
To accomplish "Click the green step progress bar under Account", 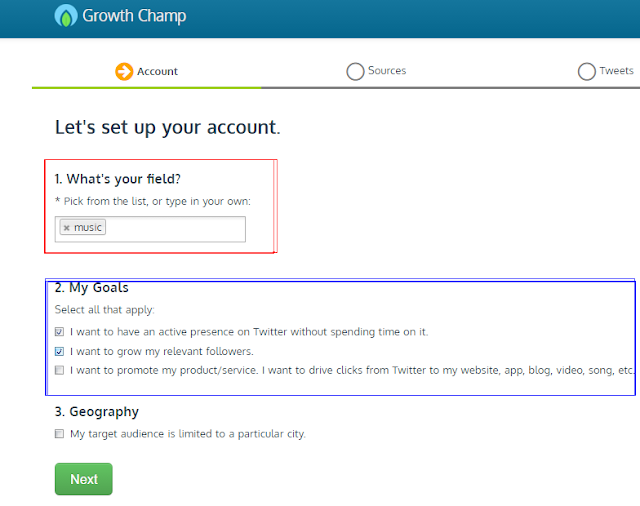I will tap(147, 87).
